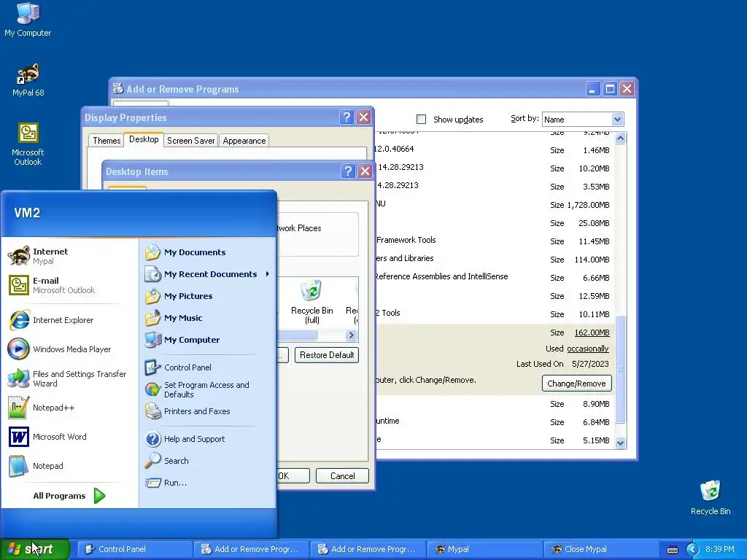Image resolution: width=747 pixels, height=560 pixels.
Task: Click Cancel in Desktop Items dialog
Action: [343, 475]
